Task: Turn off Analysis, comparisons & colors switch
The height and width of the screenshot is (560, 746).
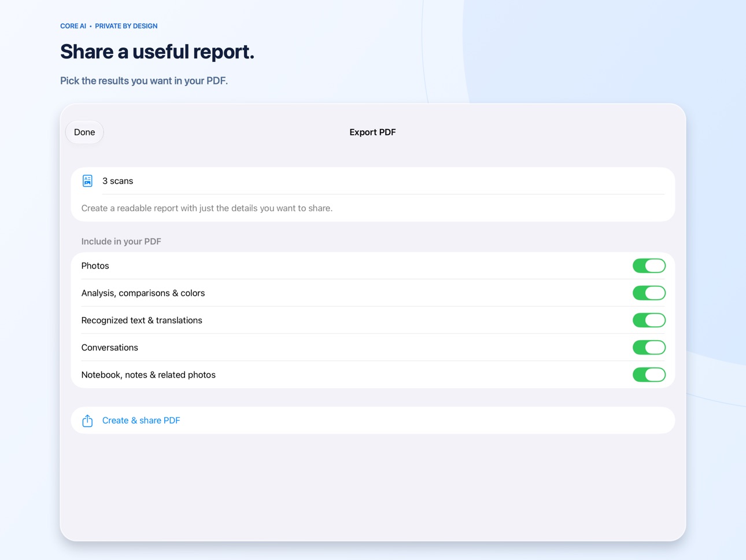Action: pos(649,293)
